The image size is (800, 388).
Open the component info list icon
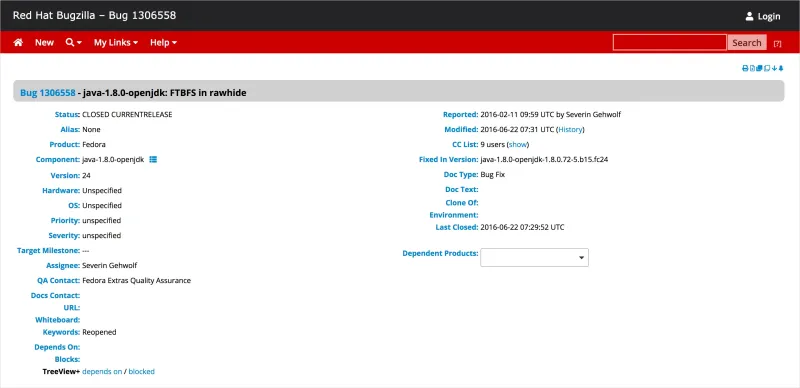pyautogui.click(x=153, y=160)
